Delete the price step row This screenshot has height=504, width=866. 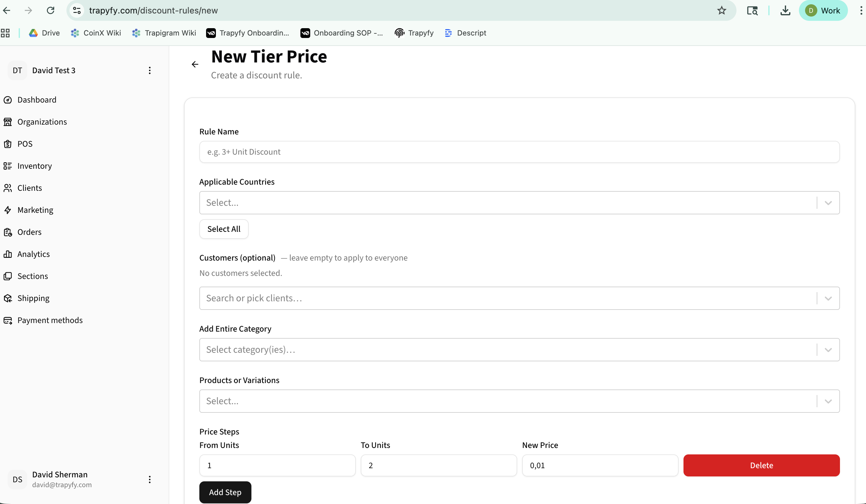pos(762,465)
